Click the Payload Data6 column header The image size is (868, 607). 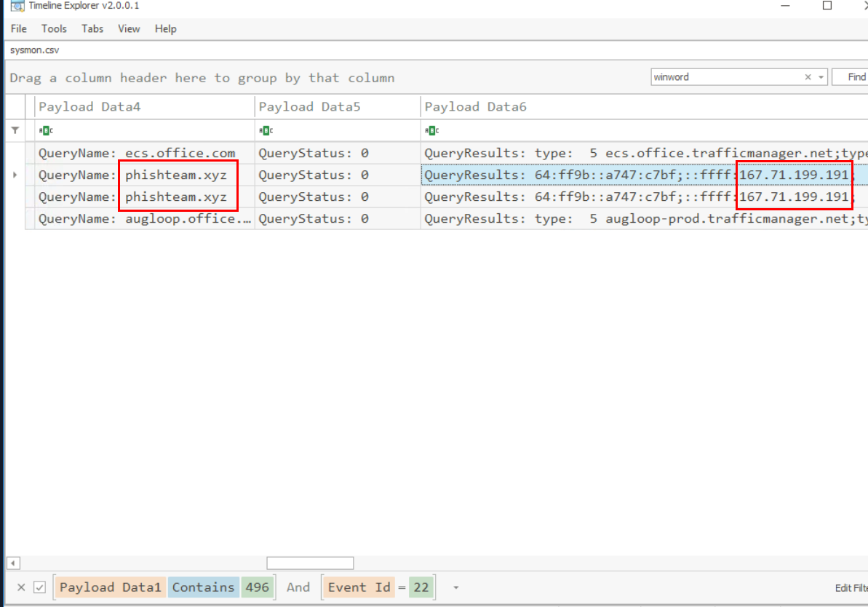[475, 107]
